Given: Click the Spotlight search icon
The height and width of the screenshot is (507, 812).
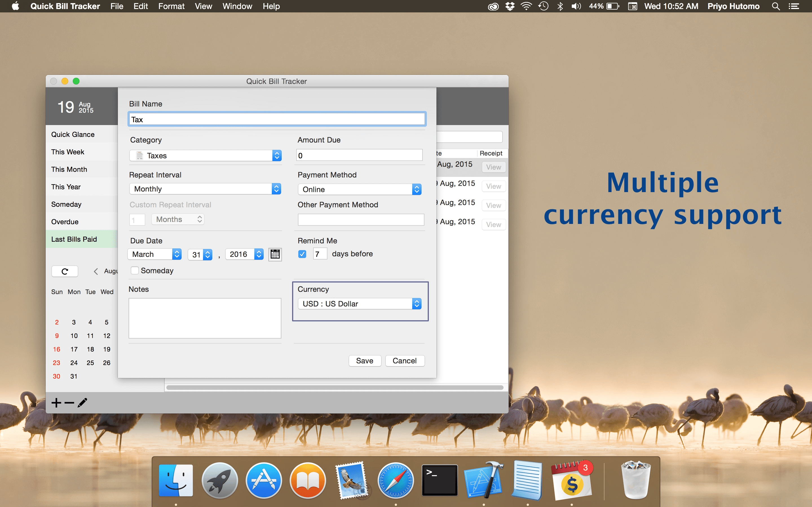Looking at the screenshot, I should point(775,6).
